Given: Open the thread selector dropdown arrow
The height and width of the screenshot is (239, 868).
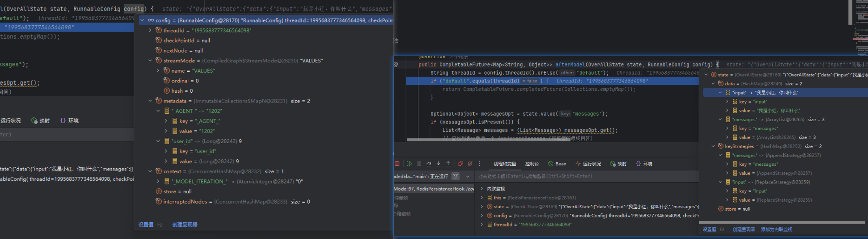Looking at the screenshot, I should (468, 177).
